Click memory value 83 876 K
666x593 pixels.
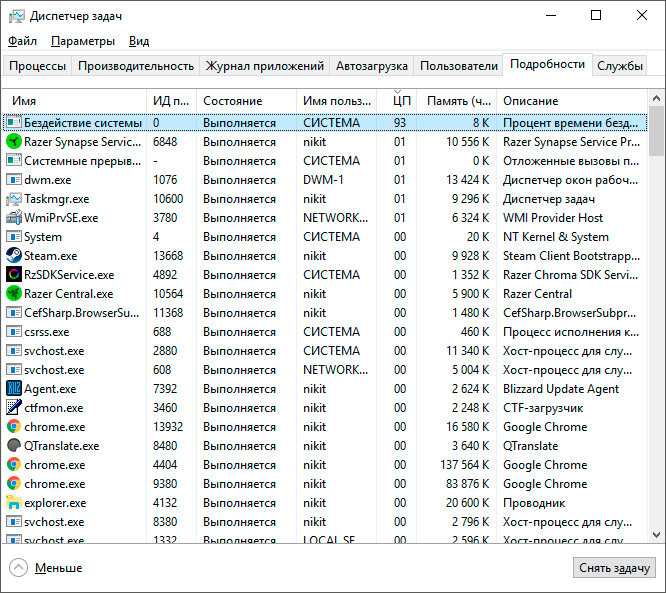[x=468, y=484]
